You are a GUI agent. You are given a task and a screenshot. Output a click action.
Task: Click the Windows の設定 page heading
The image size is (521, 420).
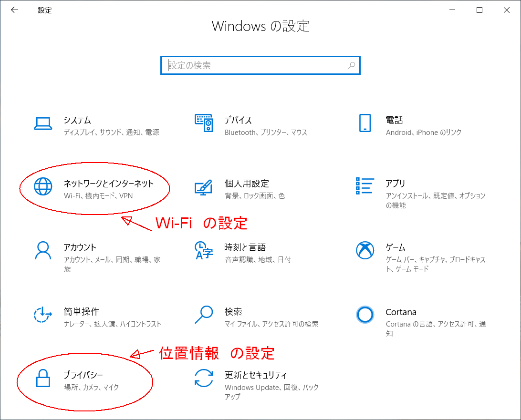260,26
